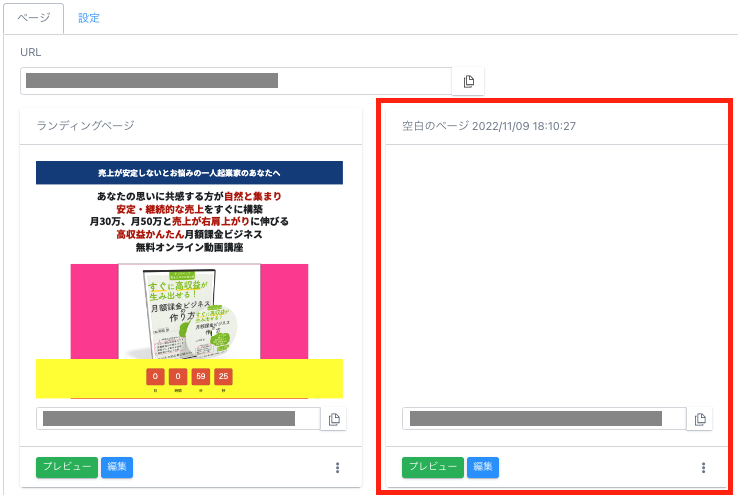Screen dimensions: 738x495
Task: Copy the 空白のページ URL with its copy icon
Action: [700, 419]
